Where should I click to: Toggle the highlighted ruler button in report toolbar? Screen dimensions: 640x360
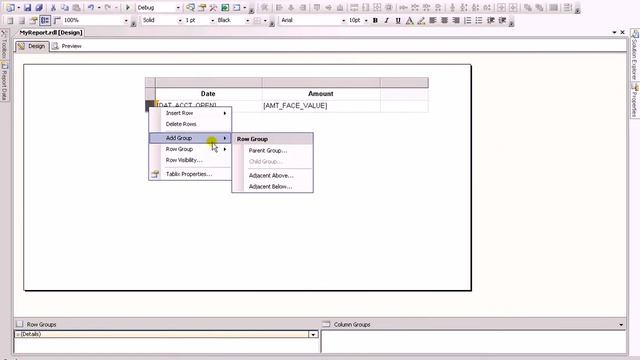pyautogui.click(x=45, y=20)
